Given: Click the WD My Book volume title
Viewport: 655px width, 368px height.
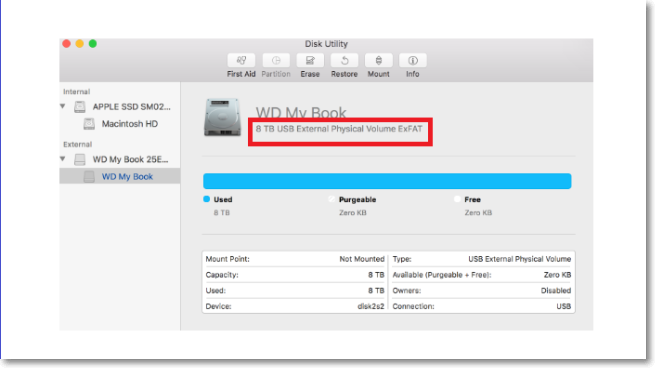Looking at the screenshot, I should 301,112.
